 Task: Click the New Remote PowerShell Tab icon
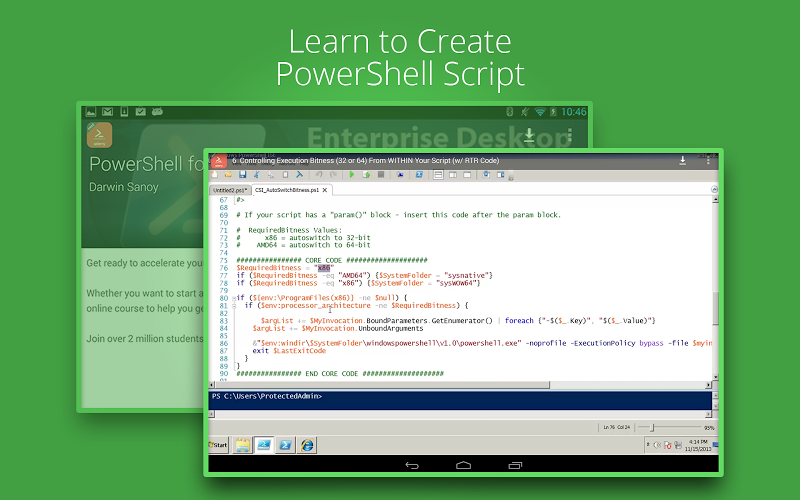[400, 174]
